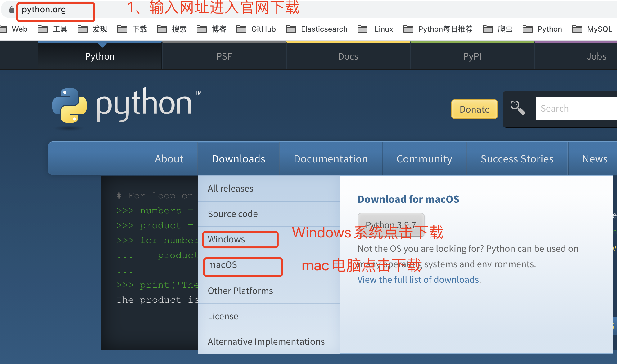617x364 pixels.
Task: Open the 工具 bookmarks folder
Action: coord(52,29)
